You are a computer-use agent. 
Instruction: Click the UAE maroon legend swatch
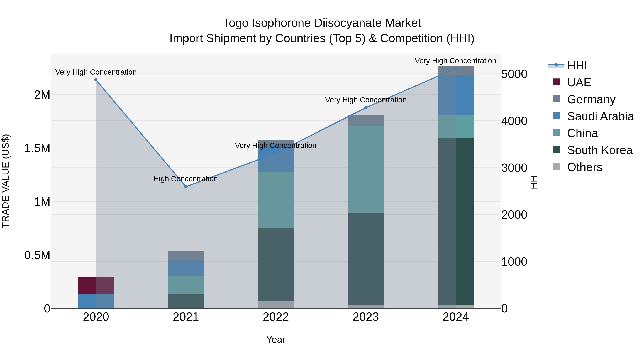557,82
